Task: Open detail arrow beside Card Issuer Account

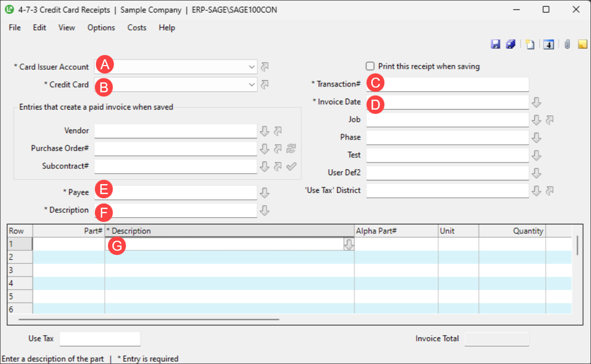Action: 265,67
